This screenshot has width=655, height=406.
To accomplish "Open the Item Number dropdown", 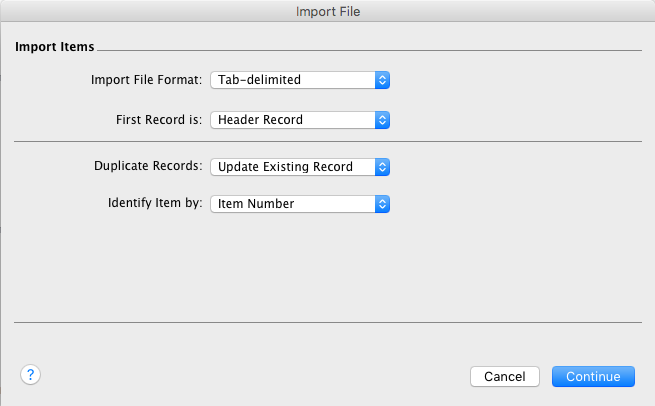I will pyautogui.click(x=291, y=204).
